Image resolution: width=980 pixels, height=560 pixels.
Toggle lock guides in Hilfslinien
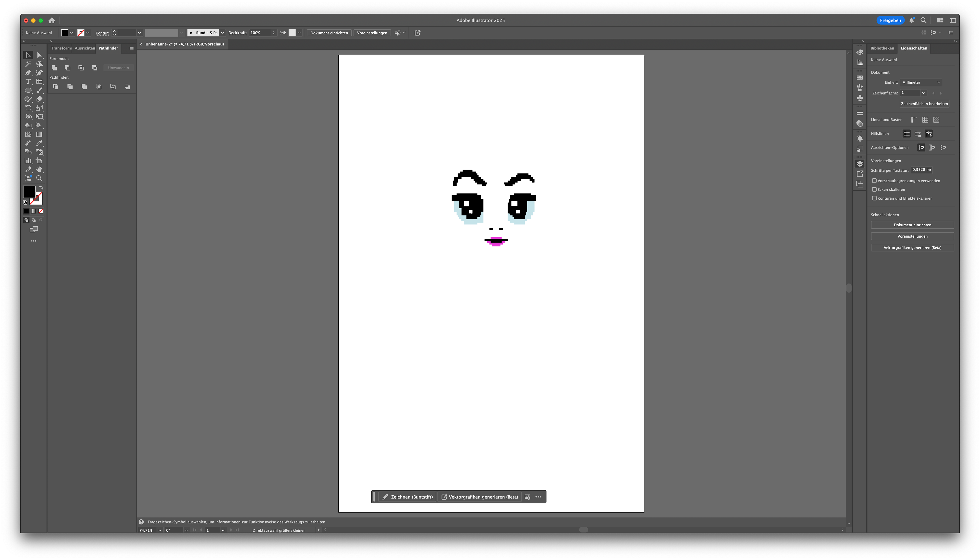pos(918,134)
